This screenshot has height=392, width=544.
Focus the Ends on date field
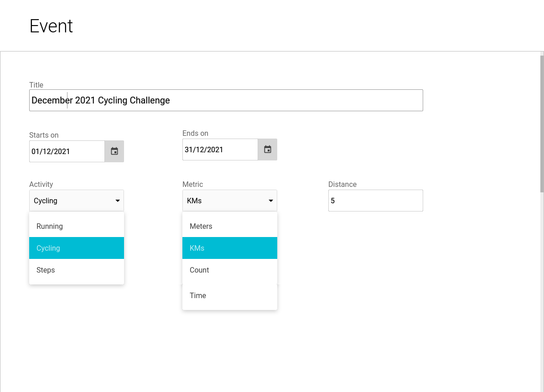(220, 150)
